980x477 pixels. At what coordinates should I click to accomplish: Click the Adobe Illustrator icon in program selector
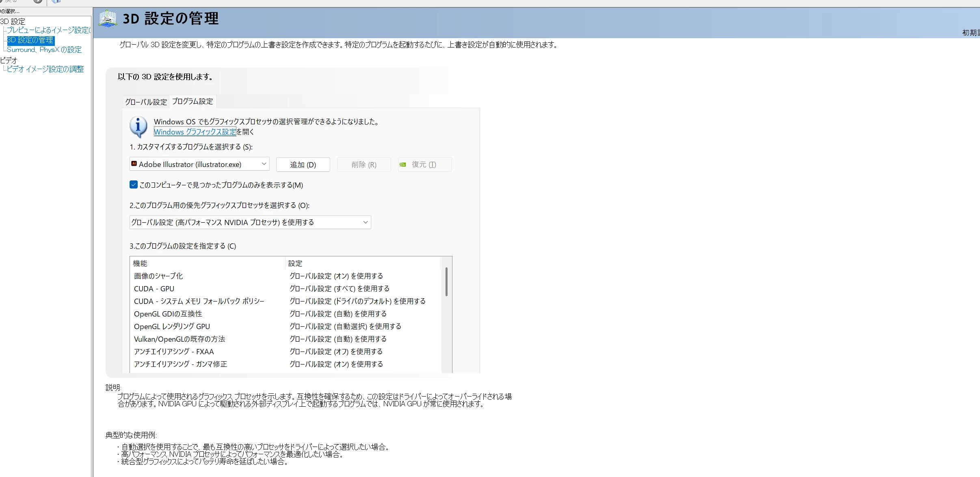pos(134,164)
